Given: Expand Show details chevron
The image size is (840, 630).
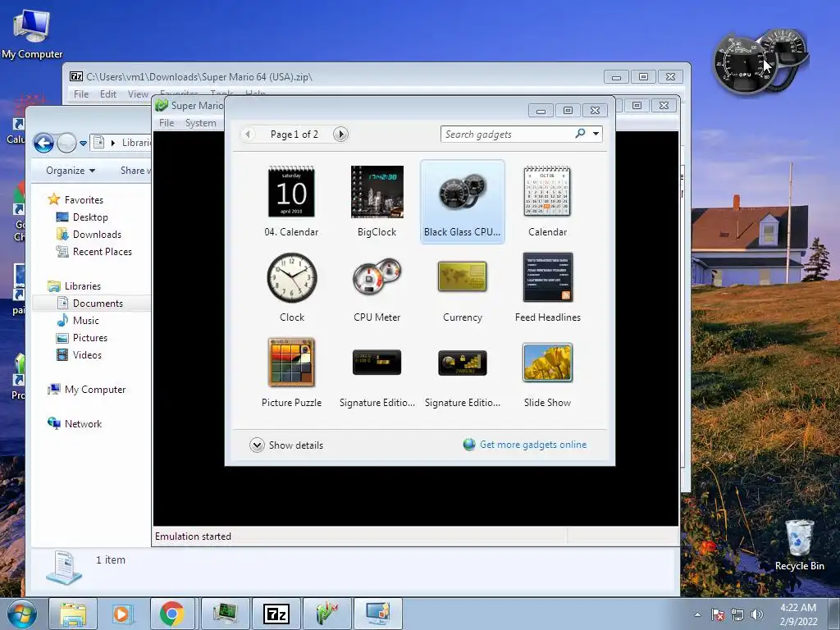Looking at the screenshot, I should [257, 445].
